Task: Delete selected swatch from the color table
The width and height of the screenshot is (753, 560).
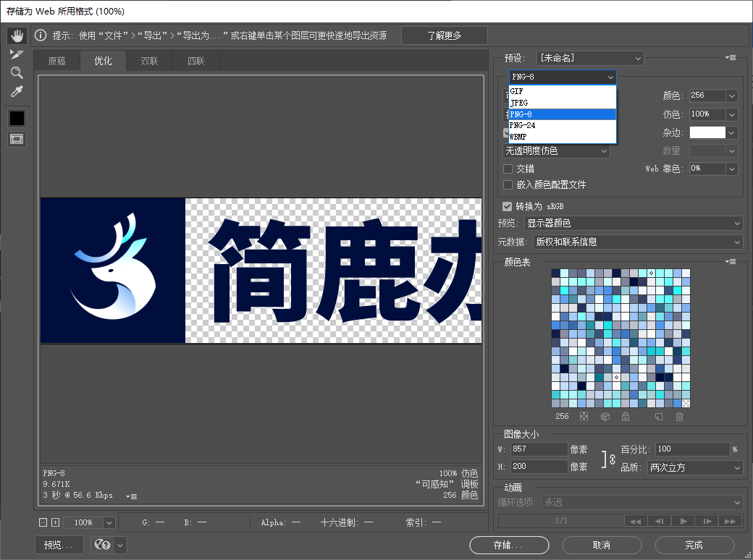Action: (x=678, y=416)
